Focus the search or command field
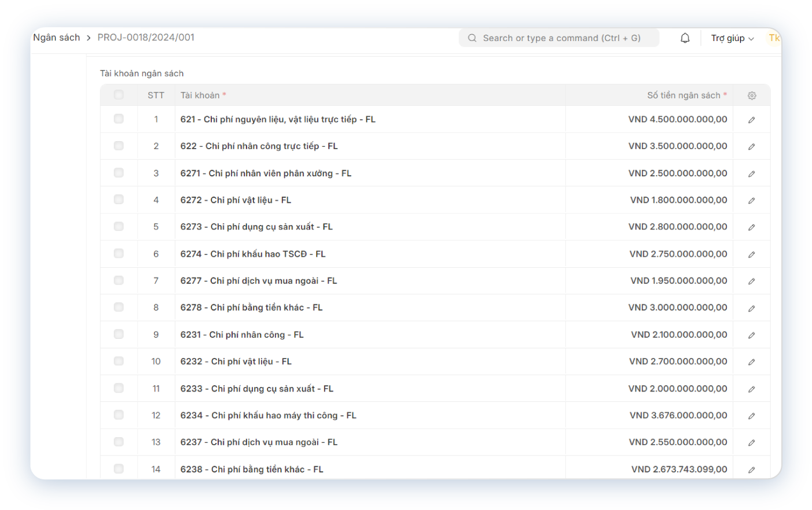This screenshot has width=812, height=510. pyautogui.click(x=559, y=38)
